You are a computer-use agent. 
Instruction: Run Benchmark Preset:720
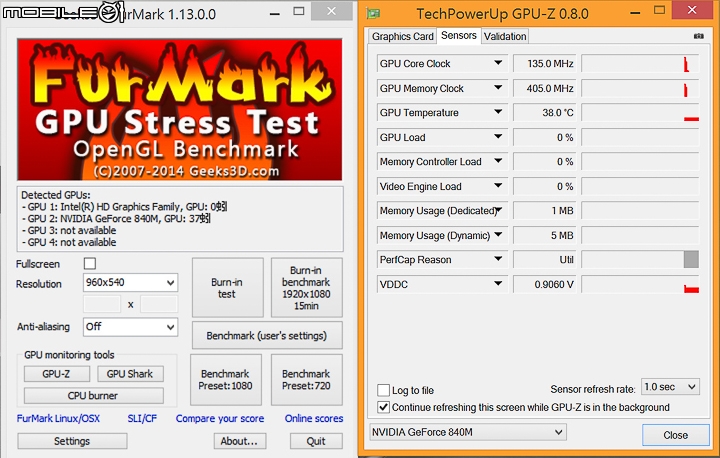click(306, 379)
